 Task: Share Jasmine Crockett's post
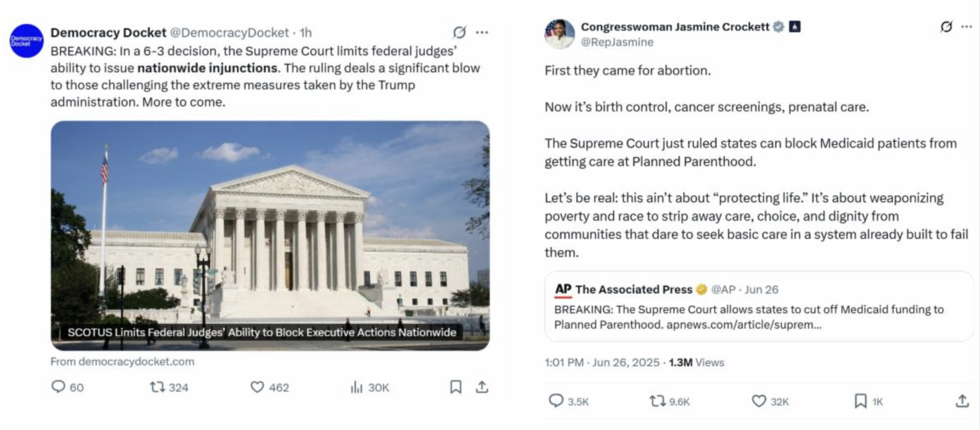pos(962,401)
